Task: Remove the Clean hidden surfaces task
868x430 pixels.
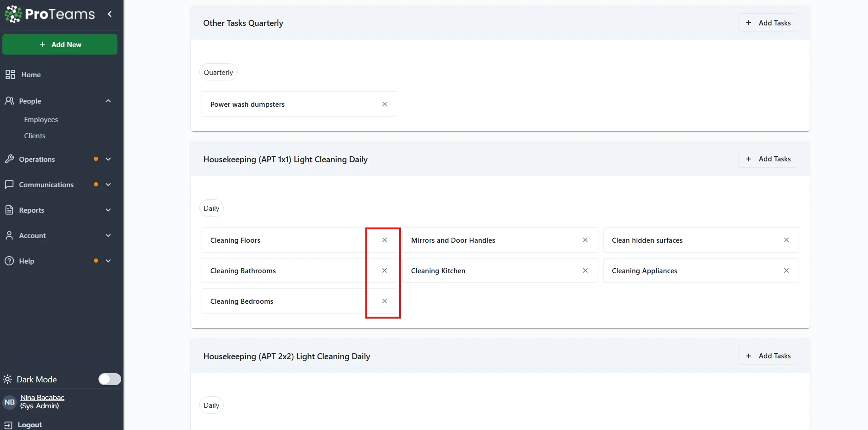Action: pyautogui.click(x=786, y=240)
